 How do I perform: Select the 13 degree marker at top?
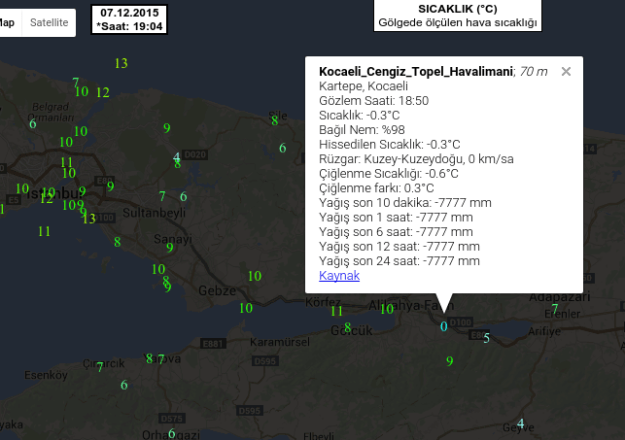(x=121, y=64)
